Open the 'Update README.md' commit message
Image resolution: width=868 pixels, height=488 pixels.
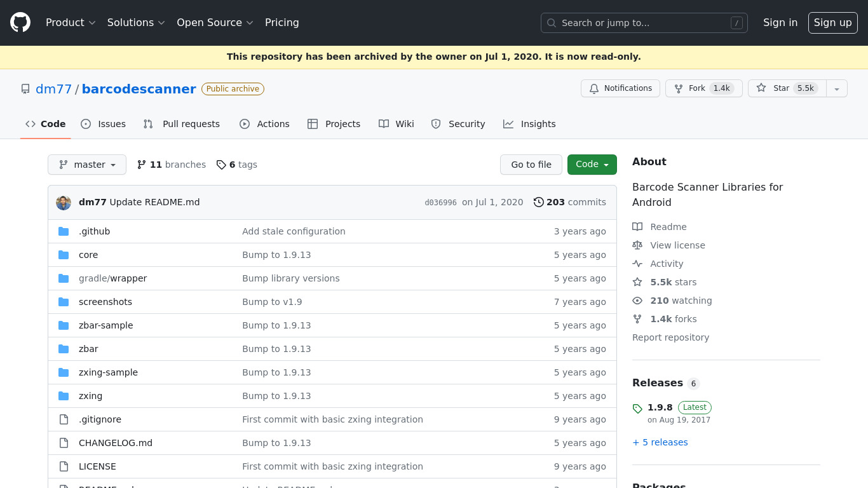pos(154,202)
